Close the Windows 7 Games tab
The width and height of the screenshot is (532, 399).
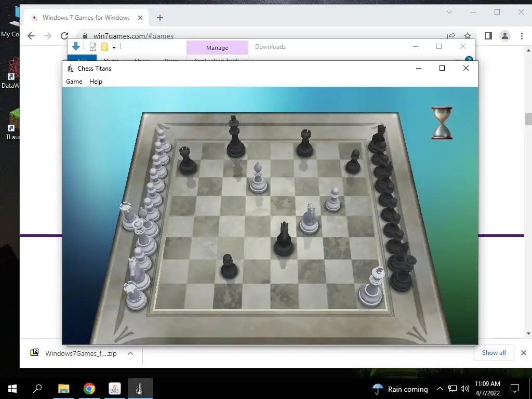(x=140, y=18)
